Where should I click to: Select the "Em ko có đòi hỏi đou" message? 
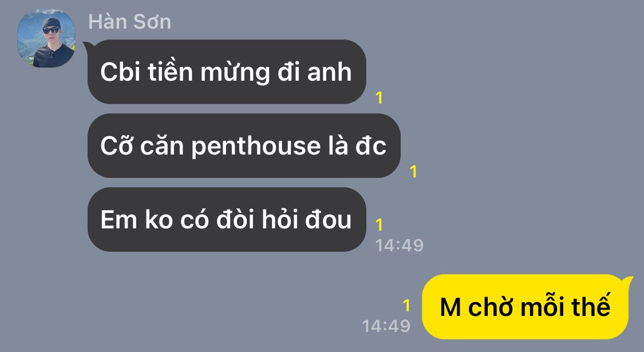[x=227, y=220]
